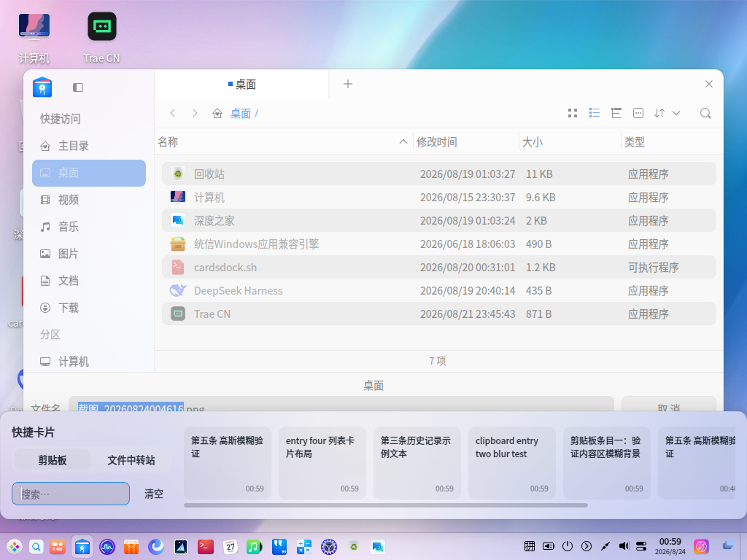
Task: Select the DeepSeek Harness whale icon
Action: (x=178, y=290)
